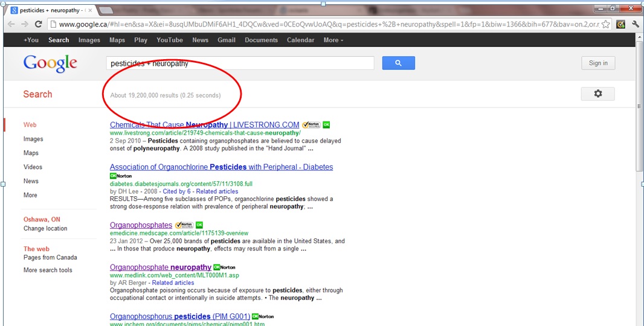
Task: Click in the Google search query box
Action: click(240, 63)
